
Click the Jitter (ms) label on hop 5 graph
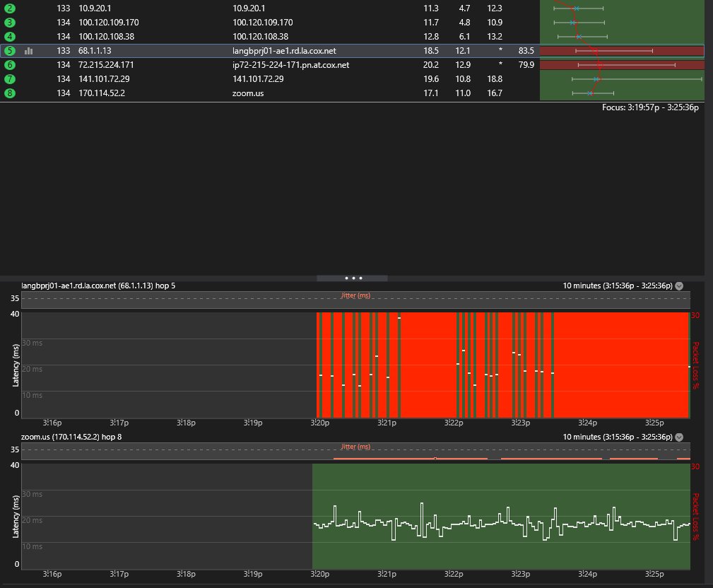click(x=355, y=295)
